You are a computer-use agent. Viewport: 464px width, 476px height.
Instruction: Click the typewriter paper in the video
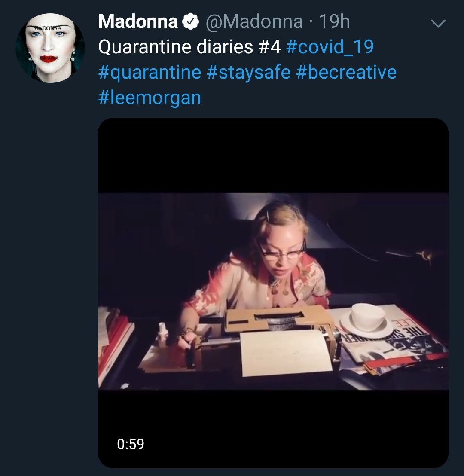285,353
